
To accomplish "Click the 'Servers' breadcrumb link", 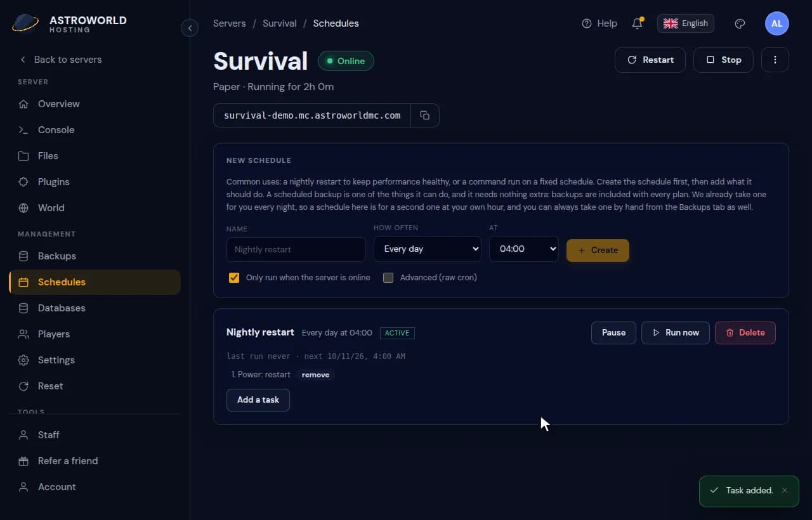I will coord(230,23).
